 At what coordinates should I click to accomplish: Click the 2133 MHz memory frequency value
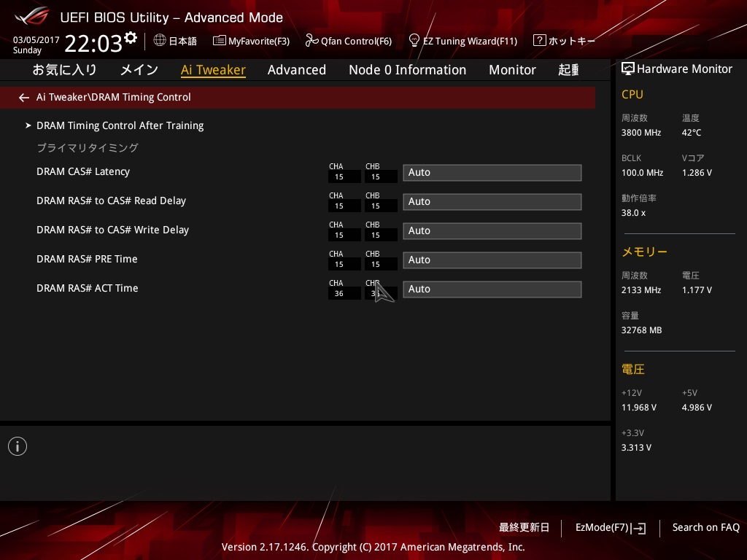(x=641, y=290)
